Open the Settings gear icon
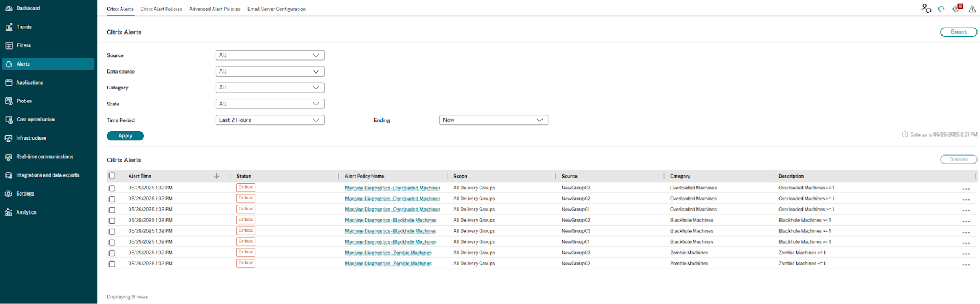This screenshot has height=304, width=980. (x=9, y=194)
